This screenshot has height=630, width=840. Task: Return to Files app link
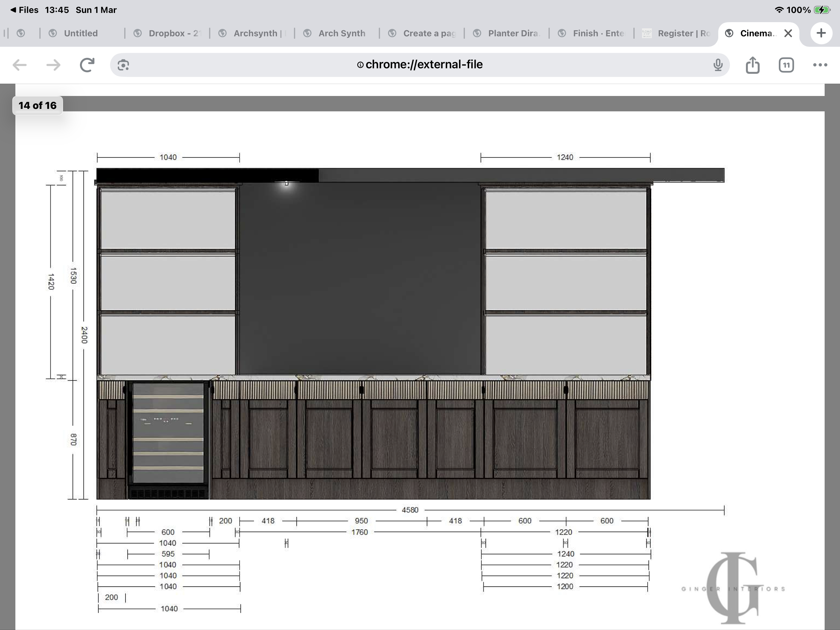(x=24, y=10)
